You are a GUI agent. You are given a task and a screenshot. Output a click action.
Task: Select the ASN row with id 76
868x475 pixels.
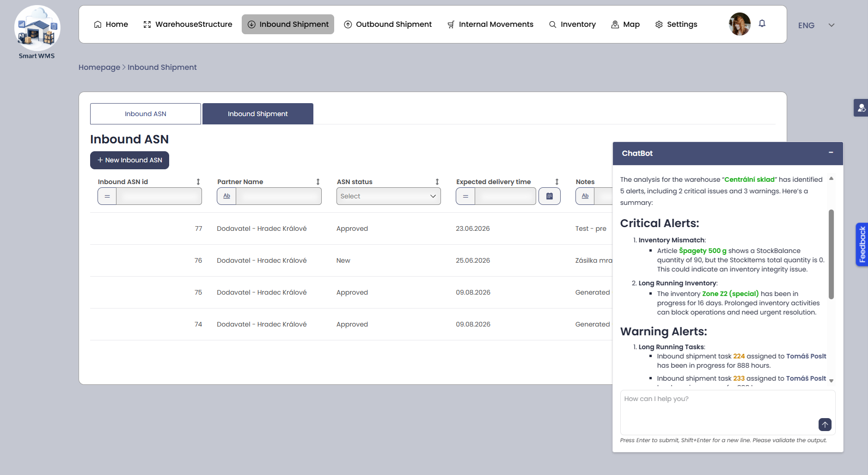[x=351, y=260]
